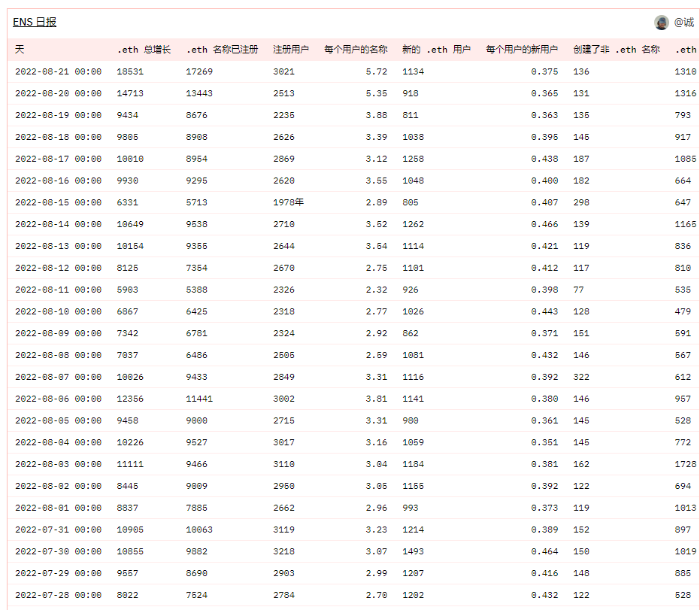Select names per user value 2.70
700x610 pixels.
377,595
